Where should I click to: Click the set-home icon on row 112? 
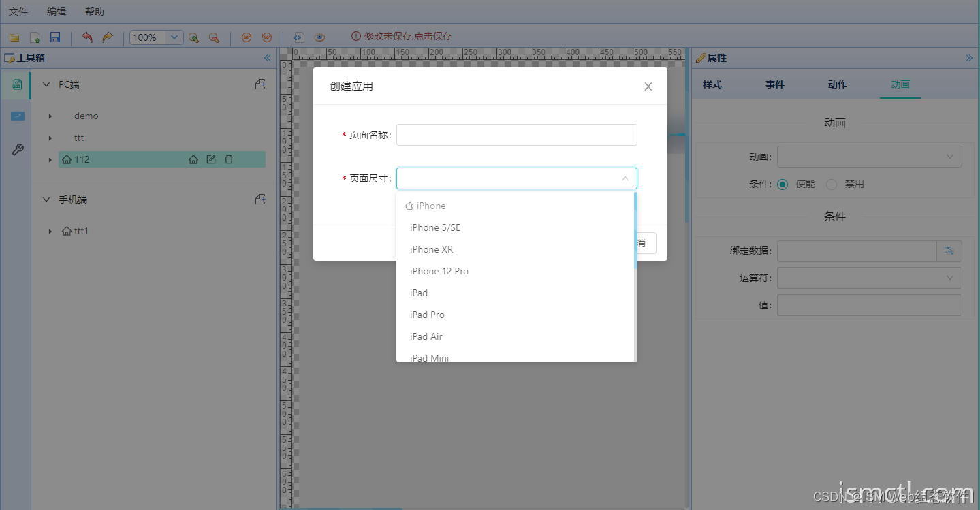(x=193, y=159)
